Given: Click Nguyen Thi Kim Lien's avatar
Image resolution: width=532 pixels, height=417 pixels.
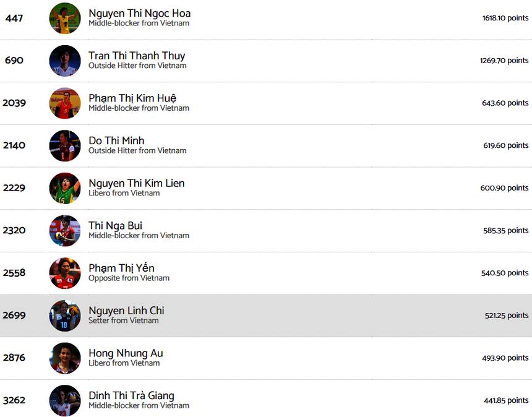Looking at the screenshot, I should point(65,188).
